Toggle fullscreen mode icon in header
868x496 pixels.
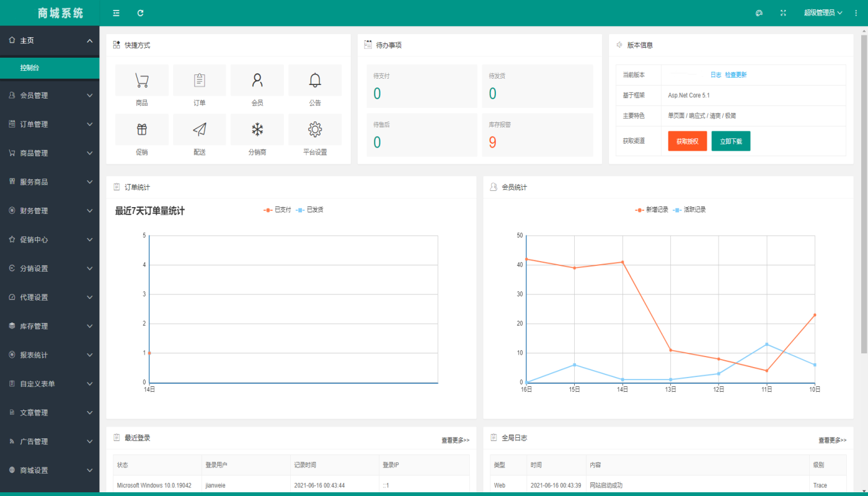(x=783, y=13)
